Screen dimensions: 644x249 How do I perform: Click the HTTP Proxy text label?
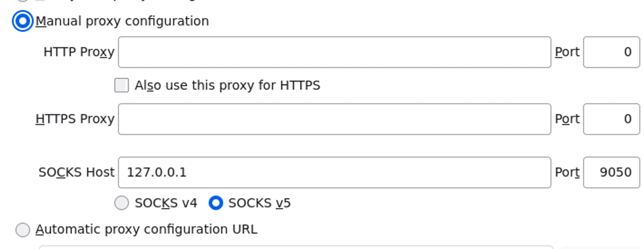click(79, 52)
